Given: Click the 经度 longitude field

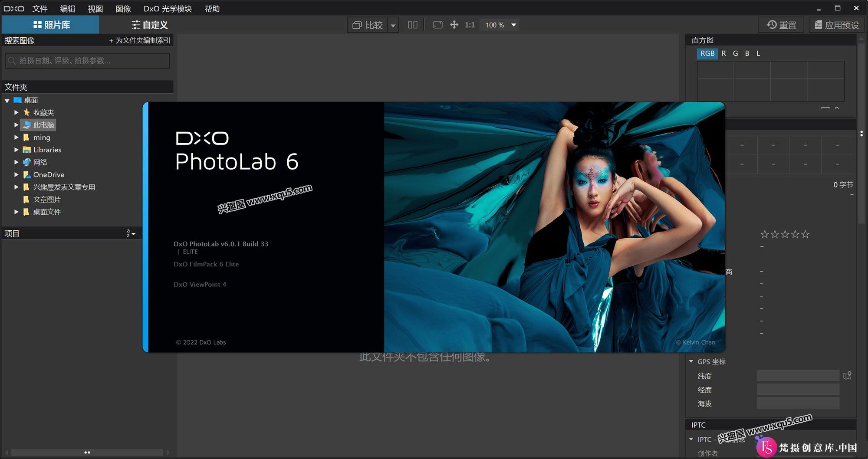Looking at the screenshot, I should pos(798,390).
